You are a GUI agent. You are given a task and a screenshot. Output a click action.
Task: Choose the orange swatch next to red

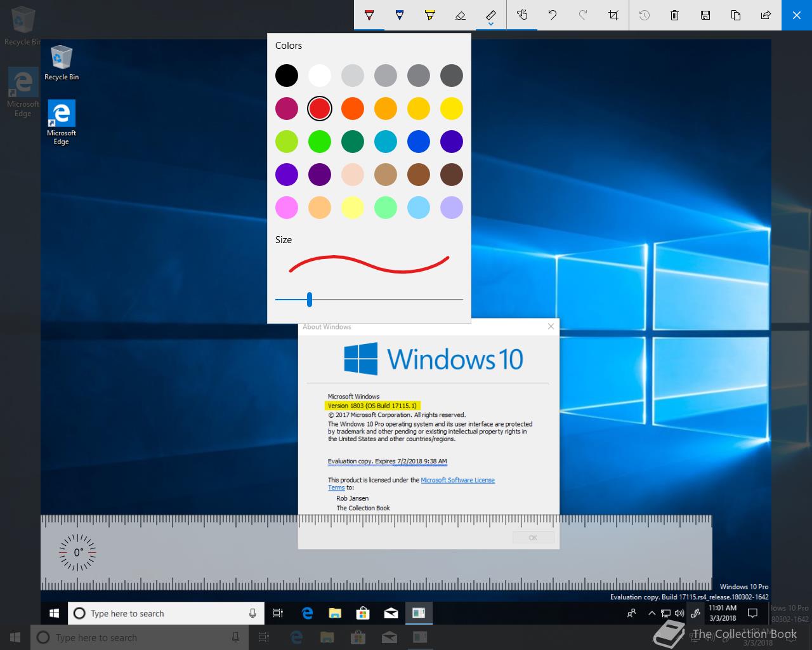353,109
